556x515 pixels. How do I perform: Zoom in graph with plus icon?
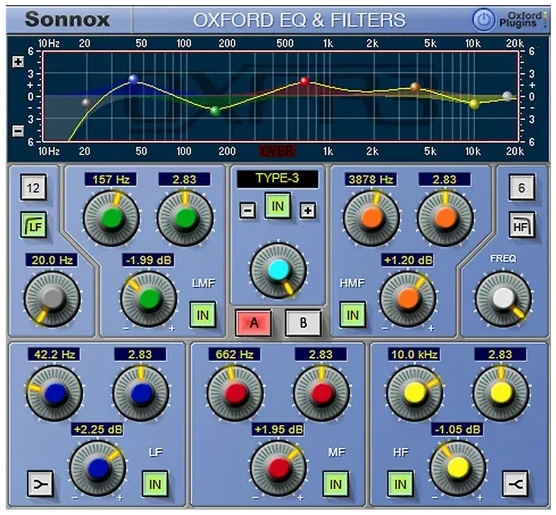click(x=18, y=62)
